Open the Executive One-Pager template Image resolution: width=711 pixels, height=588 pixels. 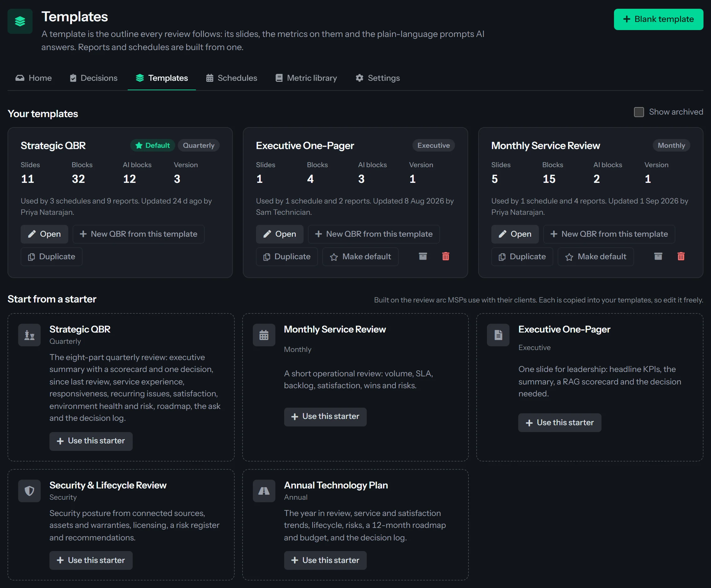[280, 234]
